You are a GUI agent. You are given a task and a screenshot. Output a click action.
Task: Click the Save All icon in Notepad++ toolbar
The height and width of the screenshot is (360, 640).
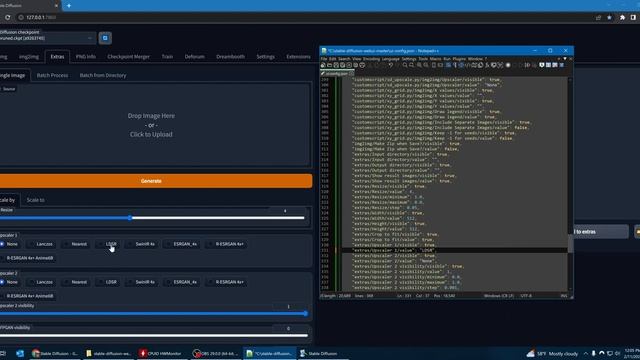click(x=342, y=65)
